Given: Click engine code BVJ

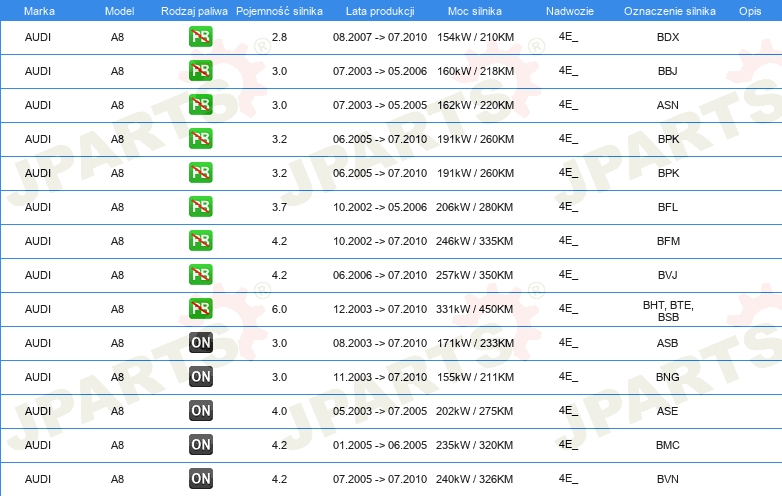Looking at the screenshot, I should coord(668,275).
